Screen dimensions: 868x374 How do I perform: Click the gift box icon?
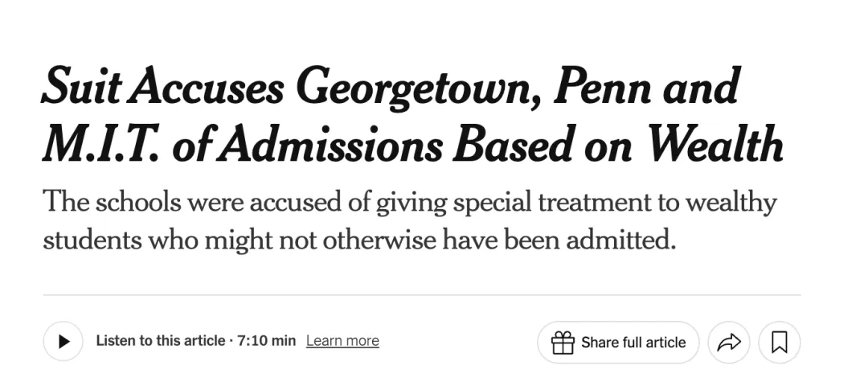(x=563, y=343)
